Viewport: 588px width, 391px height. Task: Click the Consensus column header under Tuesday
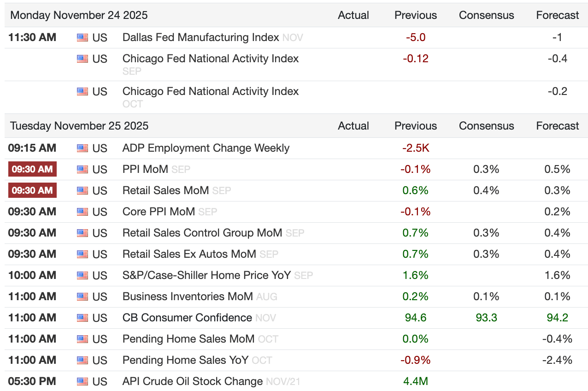pyautogui.click(x=486, y=126)
